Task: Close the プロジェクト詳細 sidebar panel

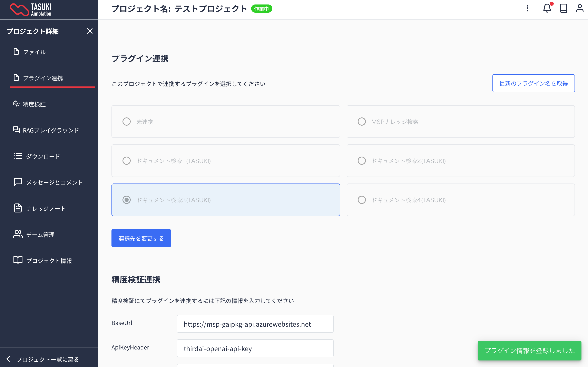Action: pos(90,31)
